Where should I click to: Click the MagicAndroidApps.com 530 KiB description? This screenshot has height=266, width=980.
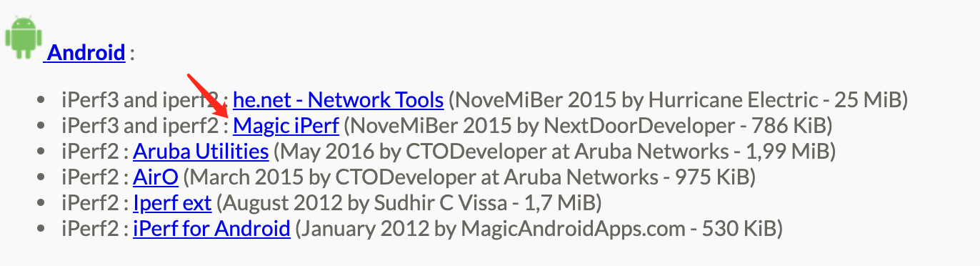(539, 229)
